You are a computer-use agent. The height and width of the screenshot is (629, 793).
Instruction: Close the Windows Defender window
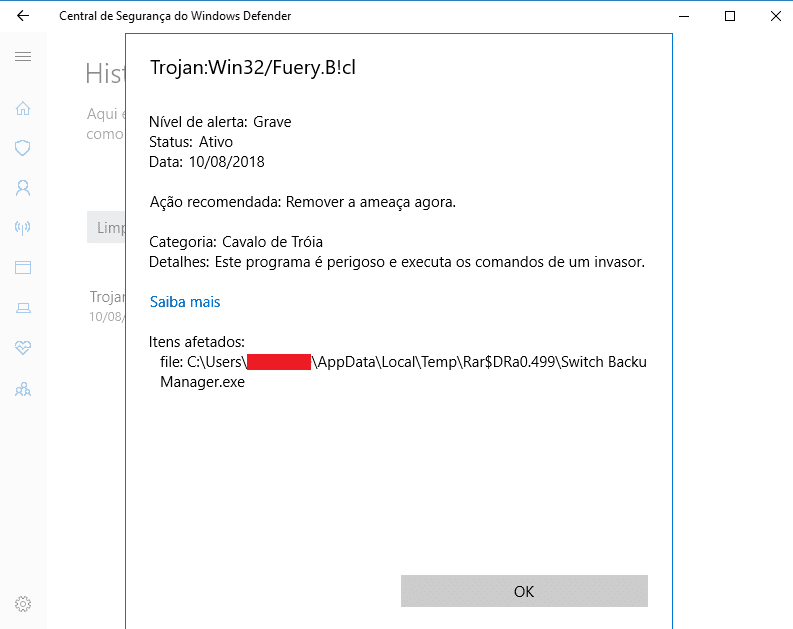pyautogui.click(x=775, y=16)
